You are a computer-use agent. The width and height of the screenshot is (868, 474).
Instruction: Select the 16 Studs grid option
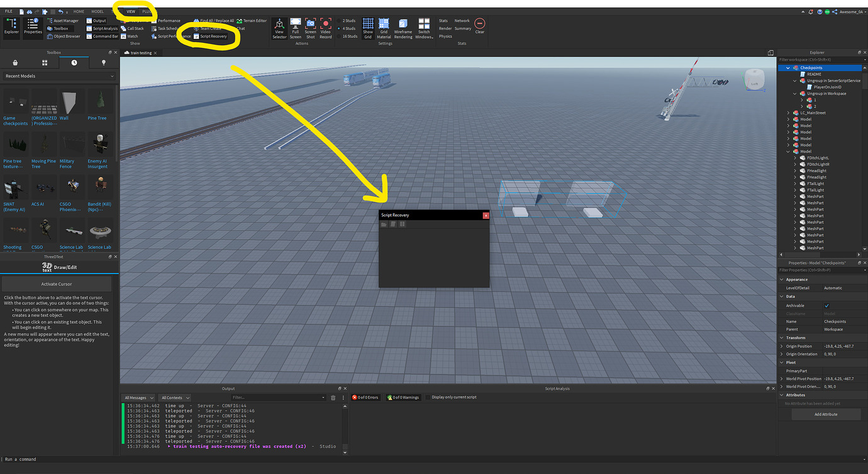349,36
